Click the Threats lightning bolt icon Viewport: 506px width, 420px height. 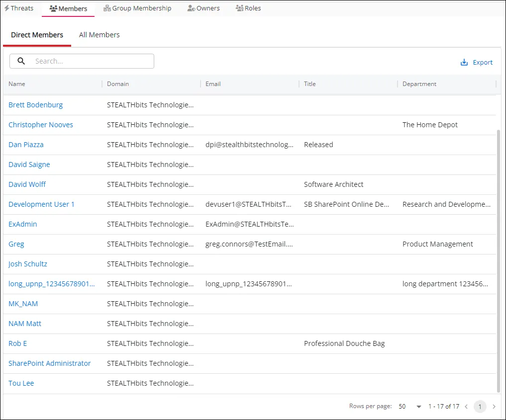pos(7,8)
